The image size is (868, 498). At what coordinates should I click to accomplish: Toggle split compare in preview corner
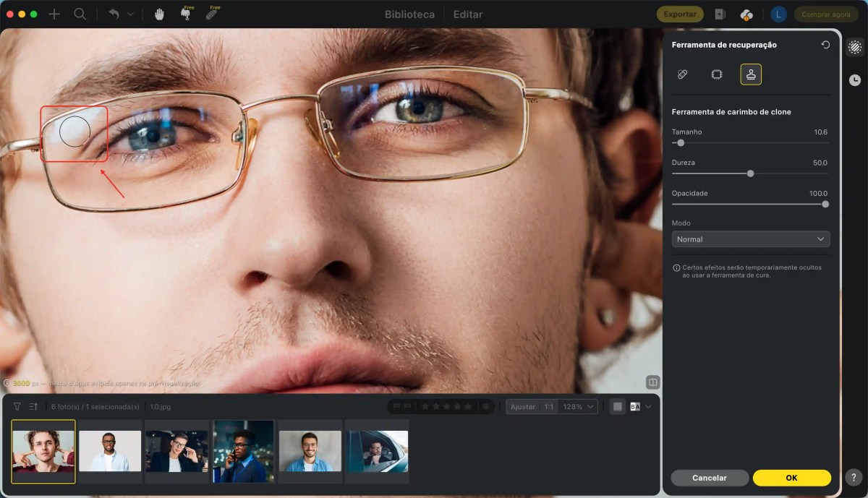point(652,382)
